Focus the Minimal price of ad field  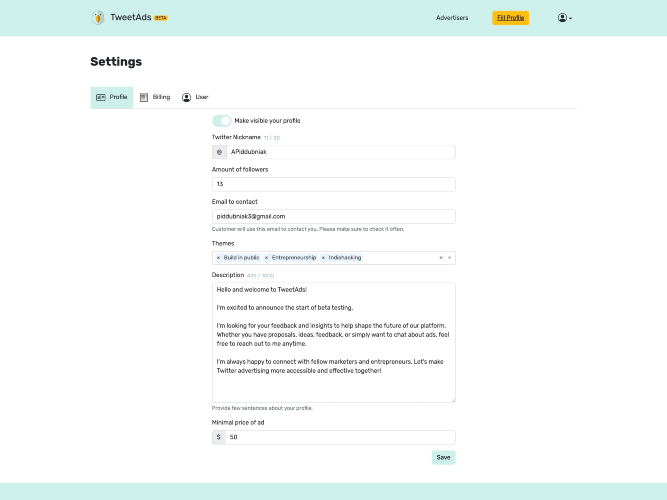coord(340,437)
